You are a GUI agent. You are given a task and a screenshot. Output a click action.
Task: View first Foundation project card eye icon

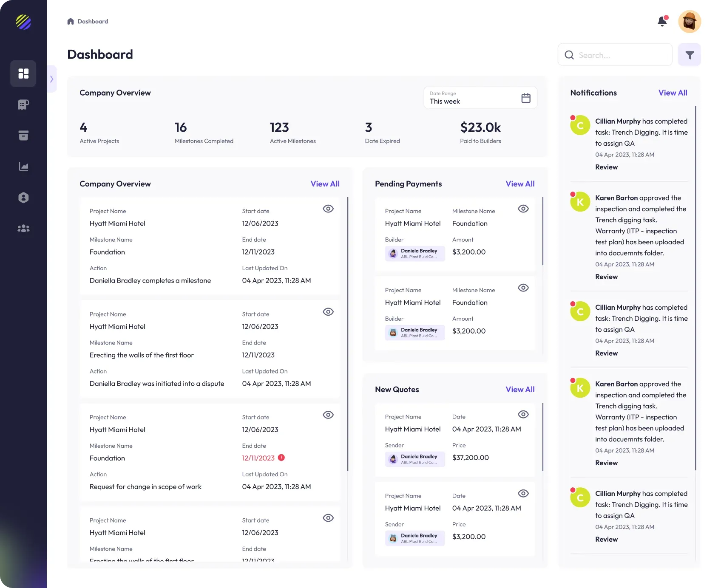pyautogui.click(x=328, y=209)
